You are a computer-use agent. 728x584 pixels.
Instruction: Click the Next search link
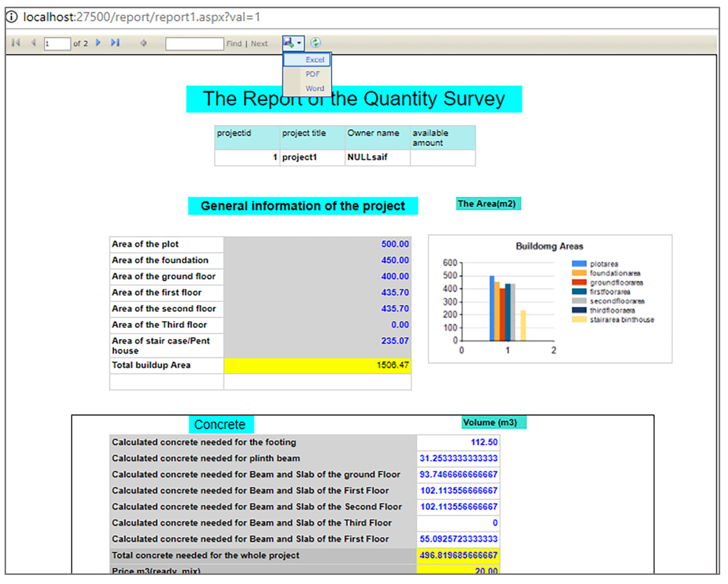[259, 44]
